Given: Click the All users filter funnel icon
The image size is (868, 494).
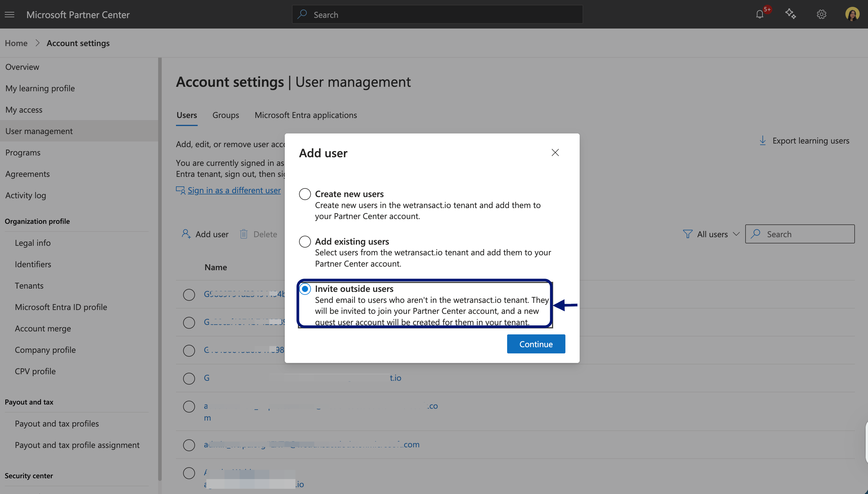Looking at the screenshot, I should coord(688,234).
